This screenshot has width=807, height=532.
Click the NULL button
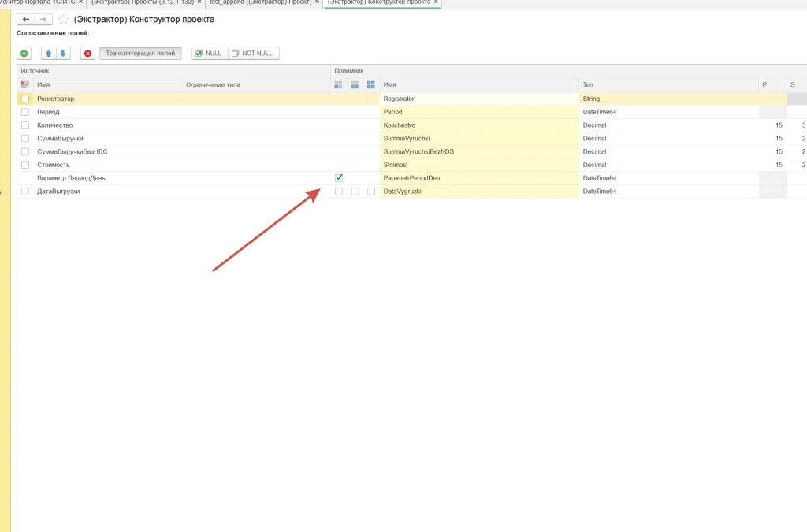click(x=210, y=54)
